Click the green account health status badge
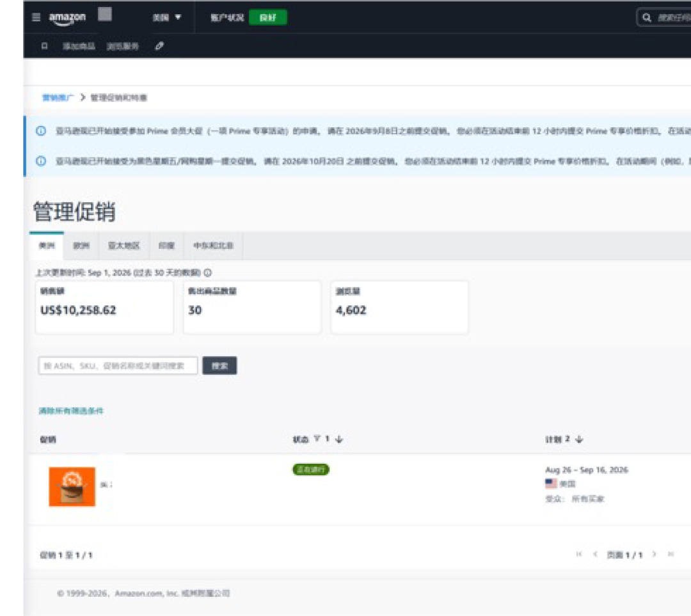The height and width of the screenshot is (616, 691). (267, 18)
